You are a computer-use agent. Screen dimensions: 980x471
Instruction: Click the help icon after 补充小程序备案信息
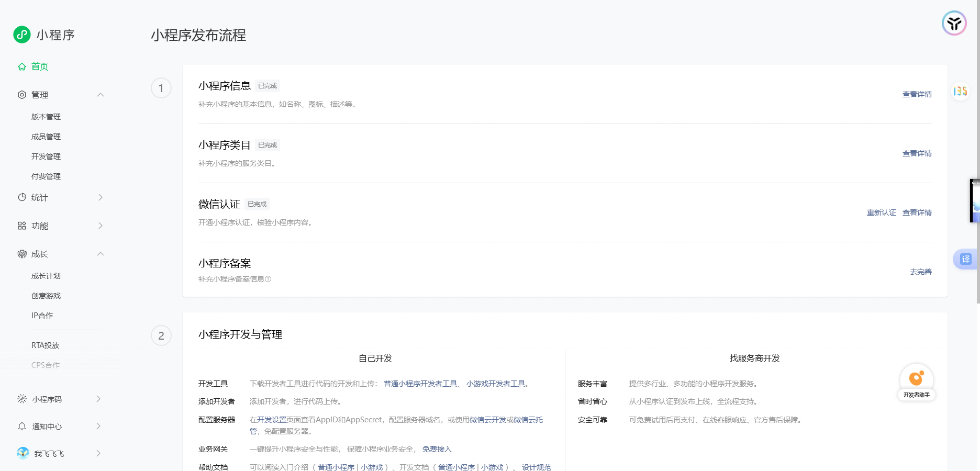268,279
